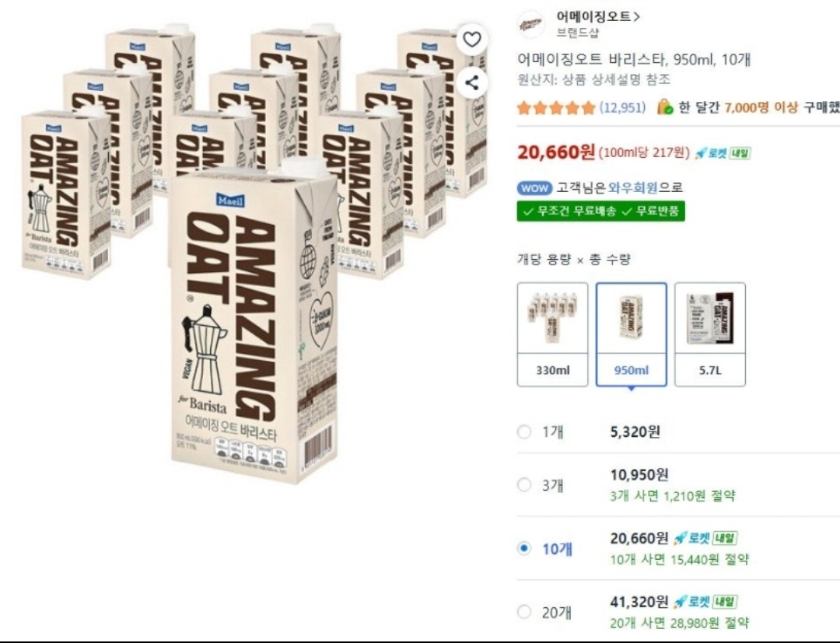Select the 1개 quantity radio button

click(524, 432)
